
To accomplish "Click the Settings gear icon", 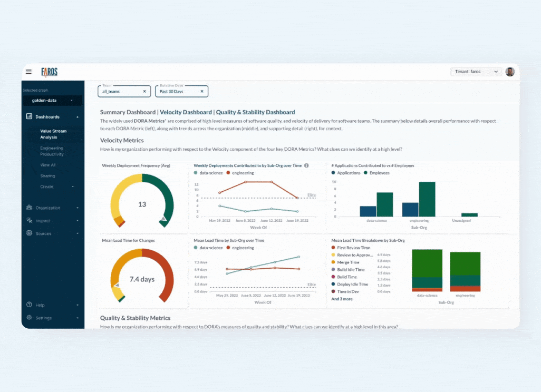I will (x=30, y=318).
